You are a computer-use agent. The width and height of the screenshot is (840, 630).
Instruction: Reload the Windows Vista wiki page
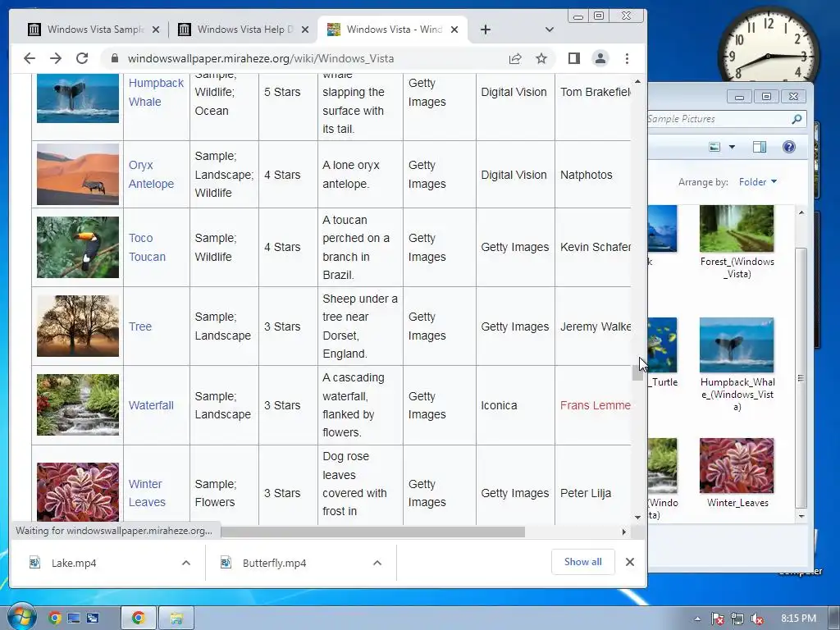tap(82, 58)
